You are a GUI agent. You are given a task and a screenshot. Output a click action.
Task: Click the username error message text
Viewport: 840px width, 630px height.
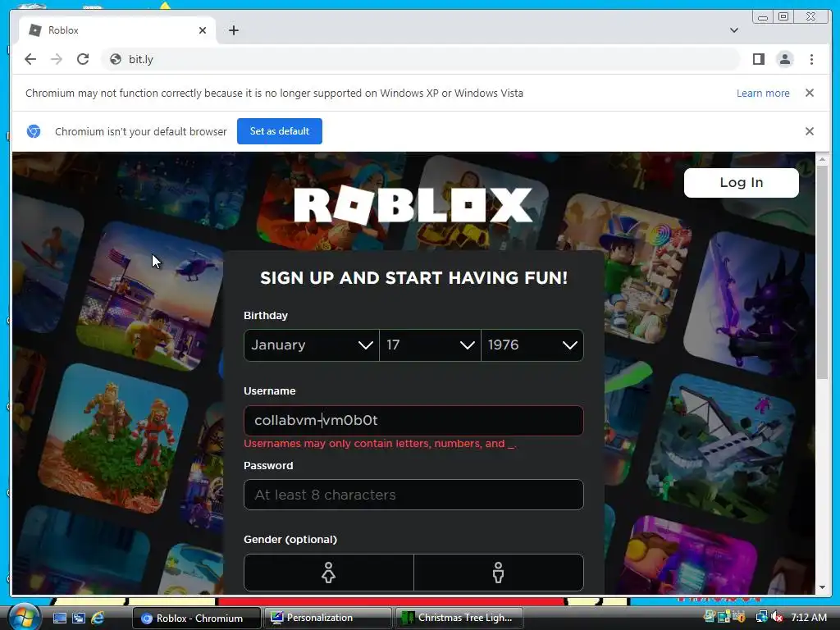tap(380, 444)
